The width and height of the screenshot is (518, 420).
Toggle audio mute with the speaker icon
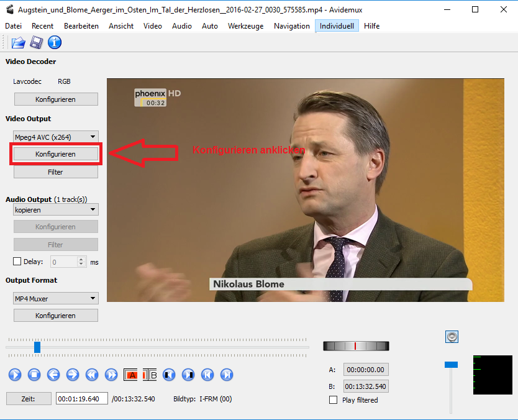point(452,337)
